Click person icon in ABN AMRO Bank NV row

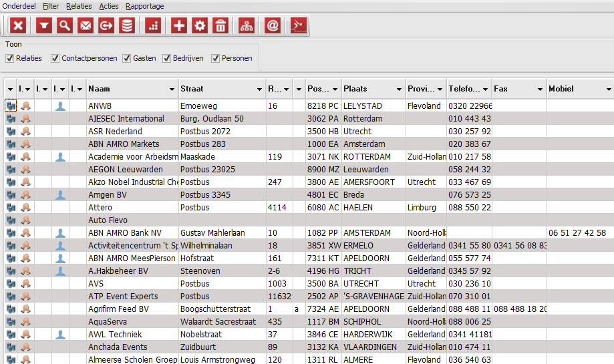point(60,233)
